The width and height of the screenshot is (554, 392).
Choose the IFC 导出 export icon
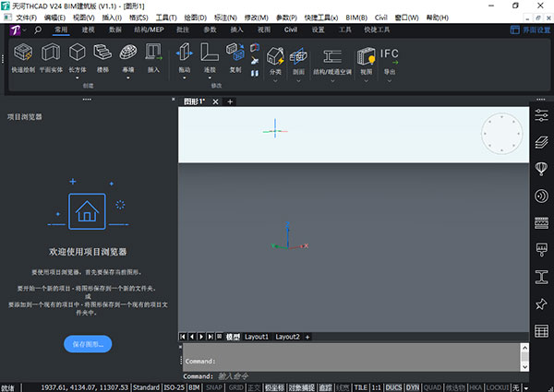click(x=390, y=57)
